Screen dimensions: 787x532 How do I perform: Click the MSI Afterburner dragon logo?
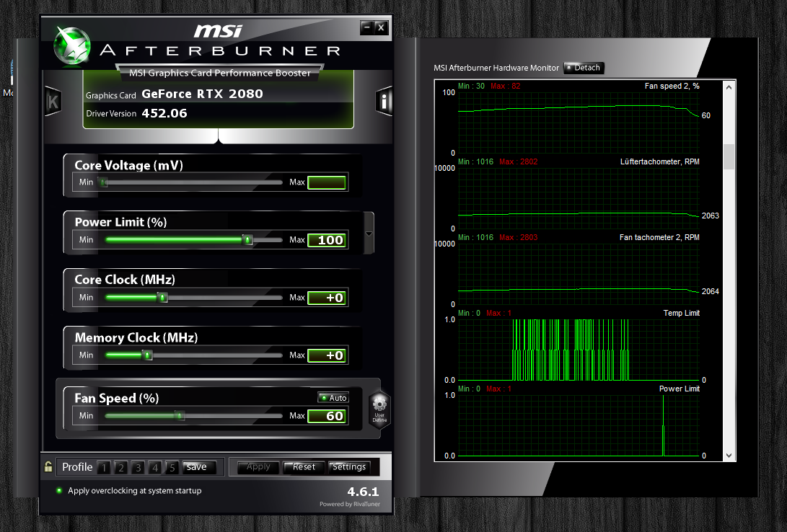(72, 45)
